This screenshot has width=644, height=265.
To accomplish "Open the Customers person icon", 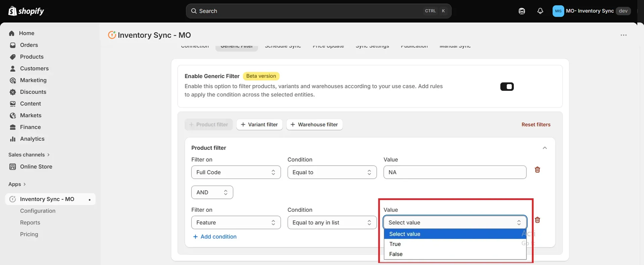I will click(13, 68).
